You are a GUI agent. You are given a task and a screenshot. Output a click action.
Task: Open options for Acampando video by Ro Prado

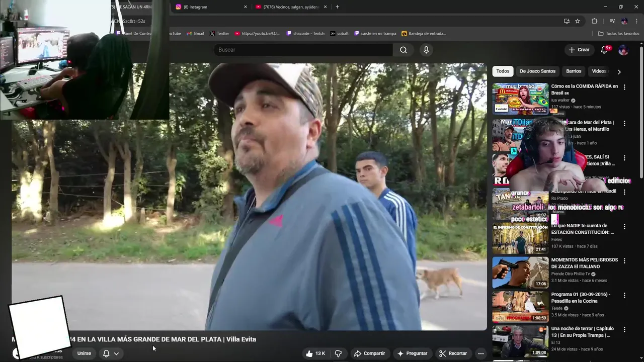point(624,192)
